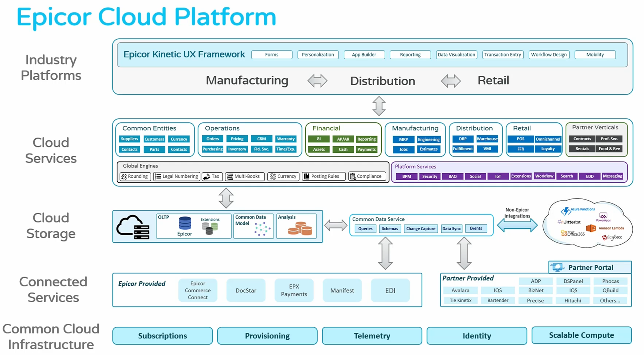Image resolution: width=644 pixels, height=355 pixels.
Task: Select the Azure Functions logo
Action: [x=578, y=210]
